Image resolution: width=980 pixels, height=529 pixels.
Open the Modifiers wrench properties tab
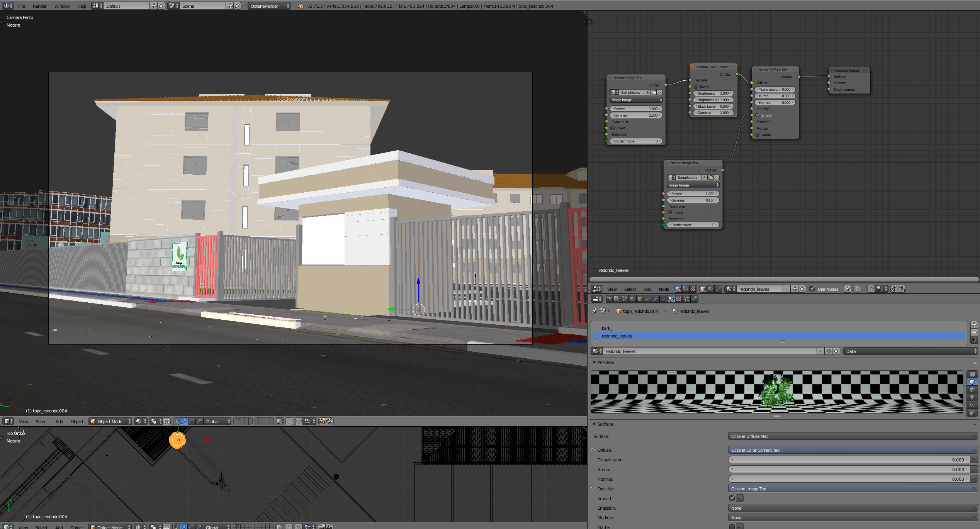[x=656, y=299]
